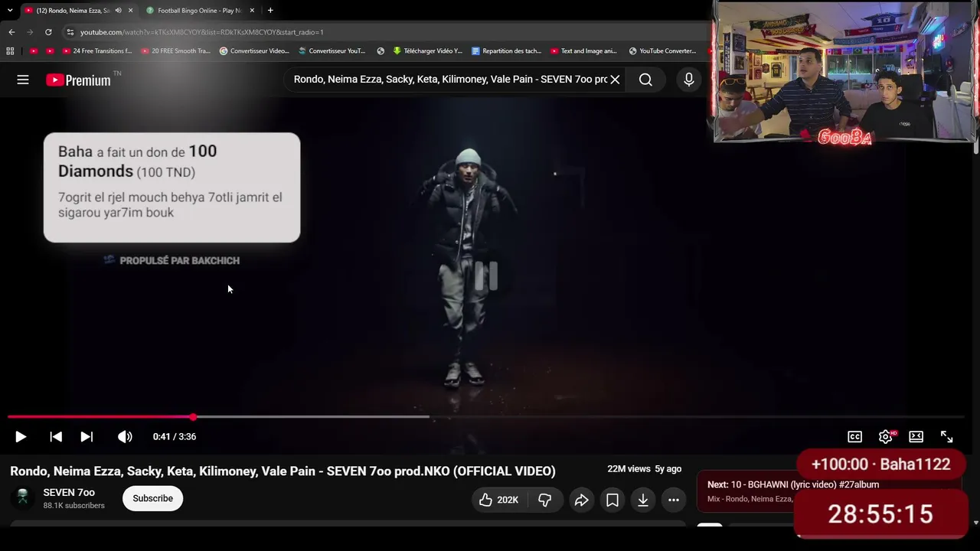Open the globe icon bookmark
This screenshot has height=551, width=980.
coord(381,51)
